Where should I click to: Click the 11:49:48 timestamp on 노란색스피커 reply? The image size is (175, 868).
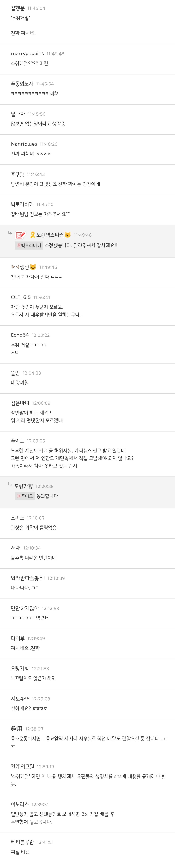tap(83, 235)
